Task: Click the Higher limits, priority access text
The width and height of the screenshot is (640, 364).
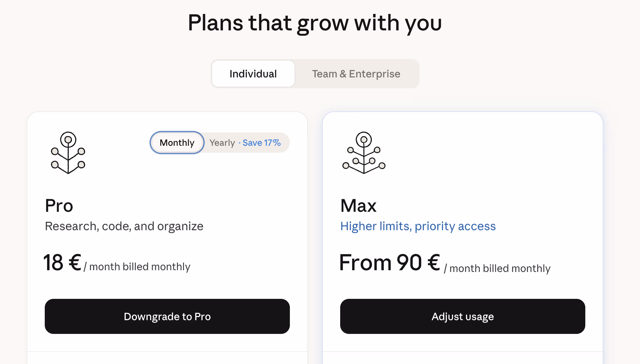Action: [x=418, y=226]
